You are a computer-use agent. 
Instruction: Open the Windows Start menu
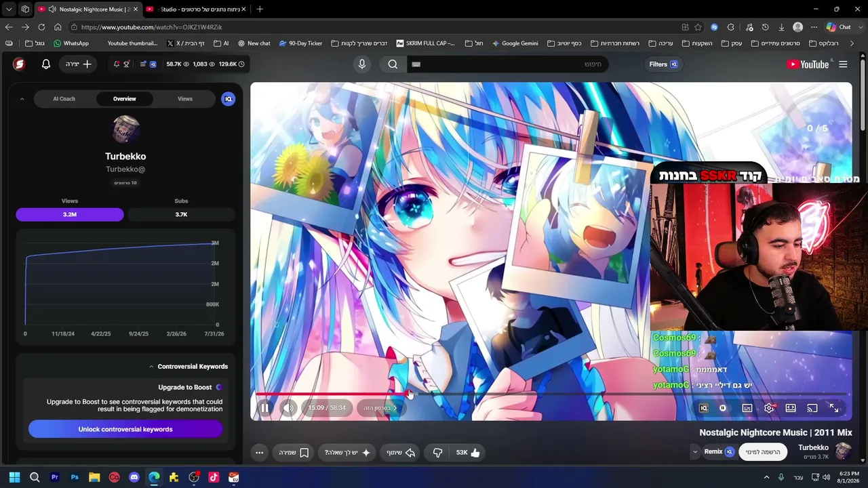click(14, 477)
